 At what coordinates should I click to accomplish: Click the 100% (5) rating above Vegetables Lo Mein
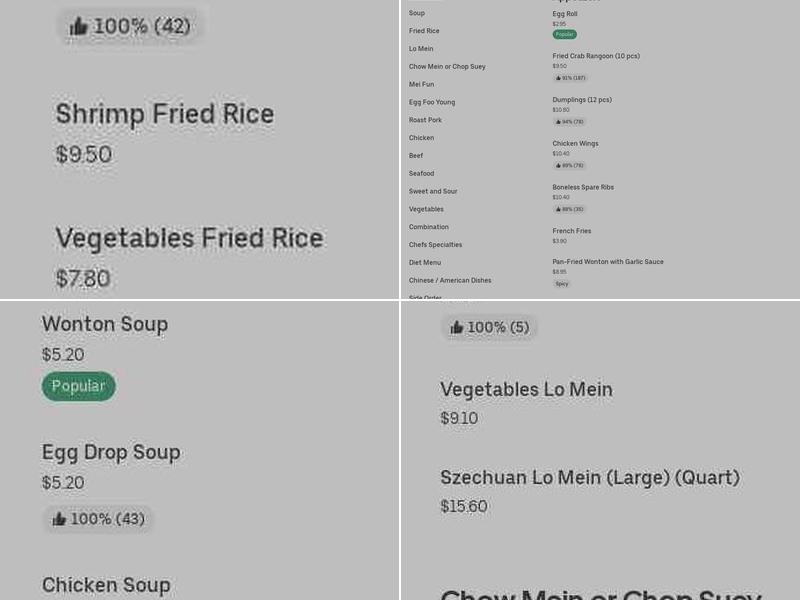[x=490, y=327]
